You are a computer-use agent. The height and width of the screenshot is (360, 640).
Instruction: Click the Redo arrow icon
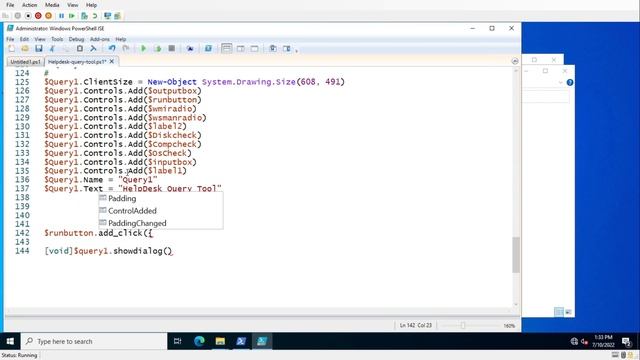126,49
